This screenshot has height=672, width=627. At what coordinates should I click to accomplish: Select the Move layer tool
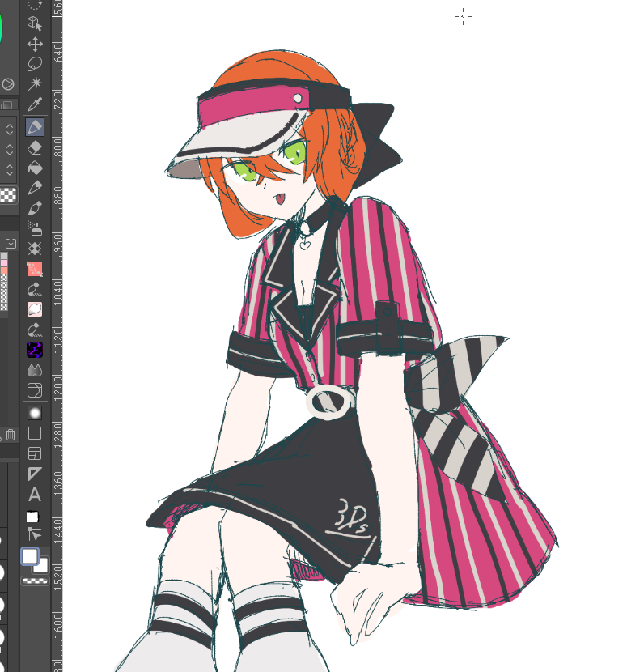(x=35, y=45)
